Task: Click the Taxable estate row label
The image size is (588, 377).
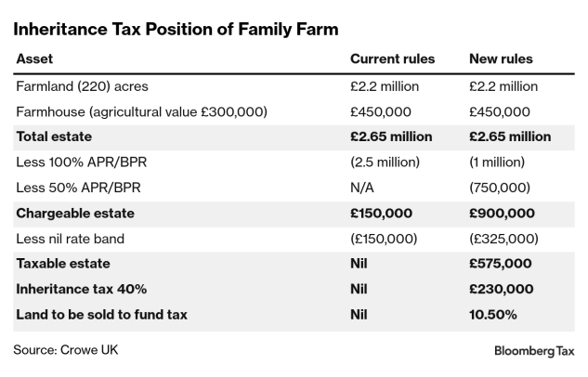Action: click(62, 264)
